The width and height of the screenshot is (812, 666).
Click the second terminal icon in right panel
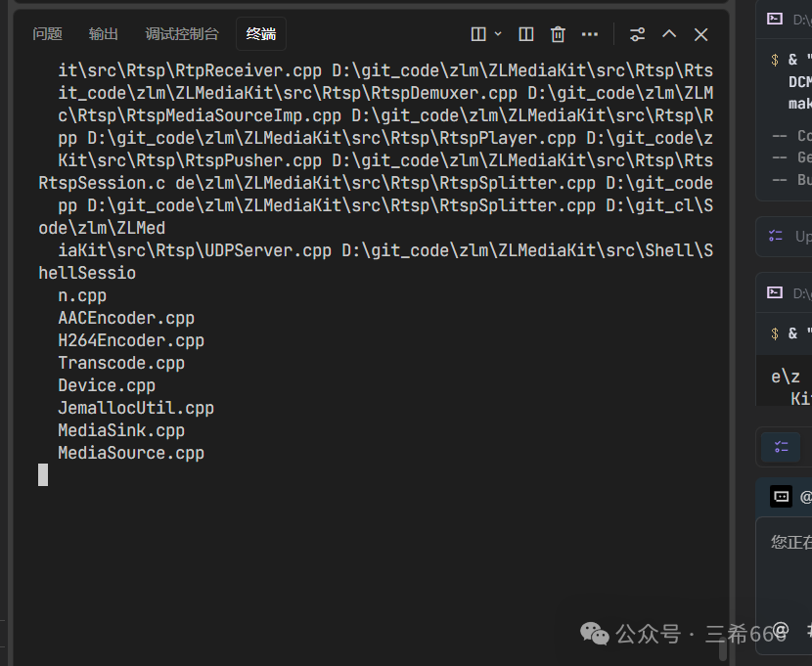(x=775, y=292)
